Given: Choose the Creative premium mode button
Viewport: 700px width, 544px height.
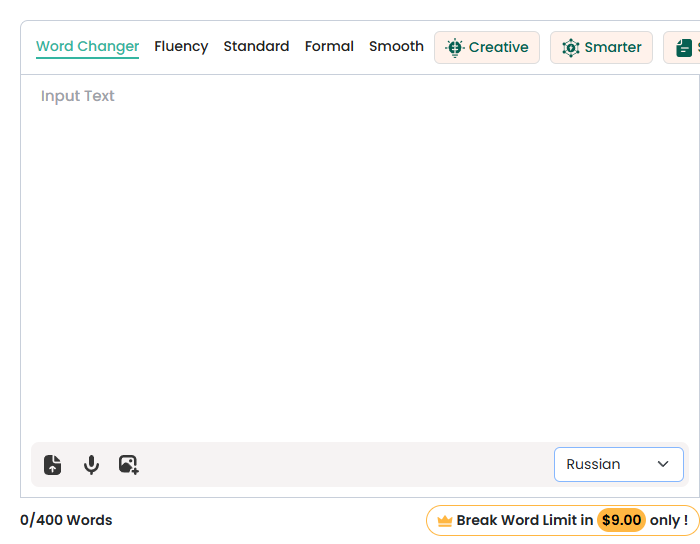Looking at the screenshot, I should 487,47.
